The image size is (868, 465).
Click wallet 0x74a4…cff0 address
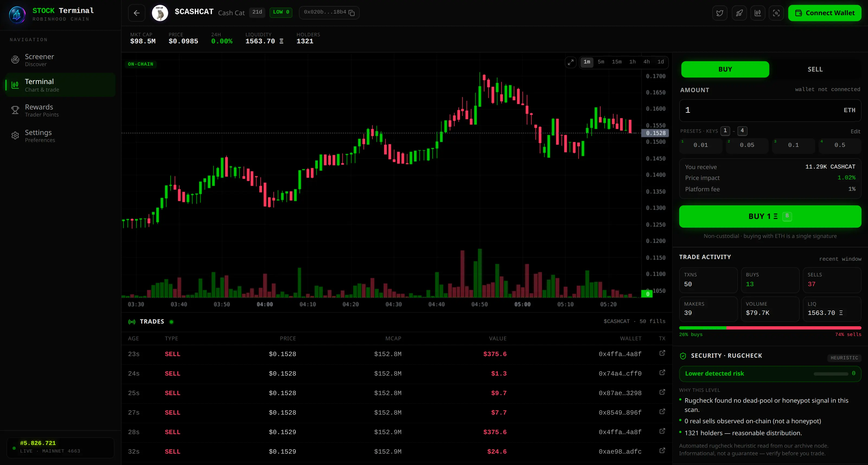pos(620,373)
